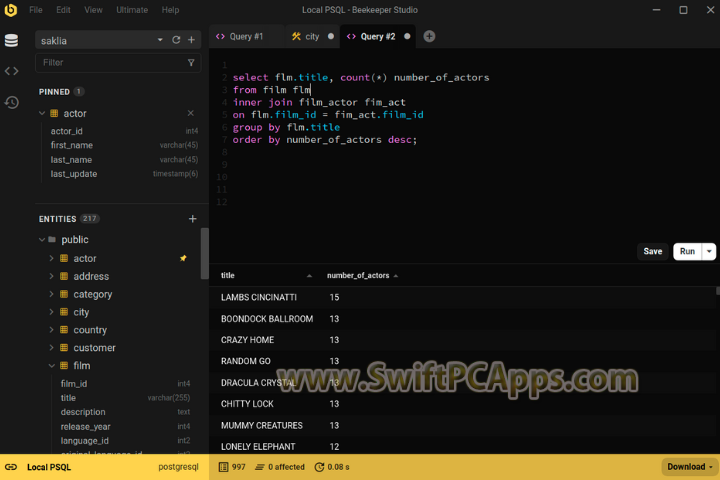720x480 pixels.
Task: Expand the category table
Action: (x=51, y=294)
